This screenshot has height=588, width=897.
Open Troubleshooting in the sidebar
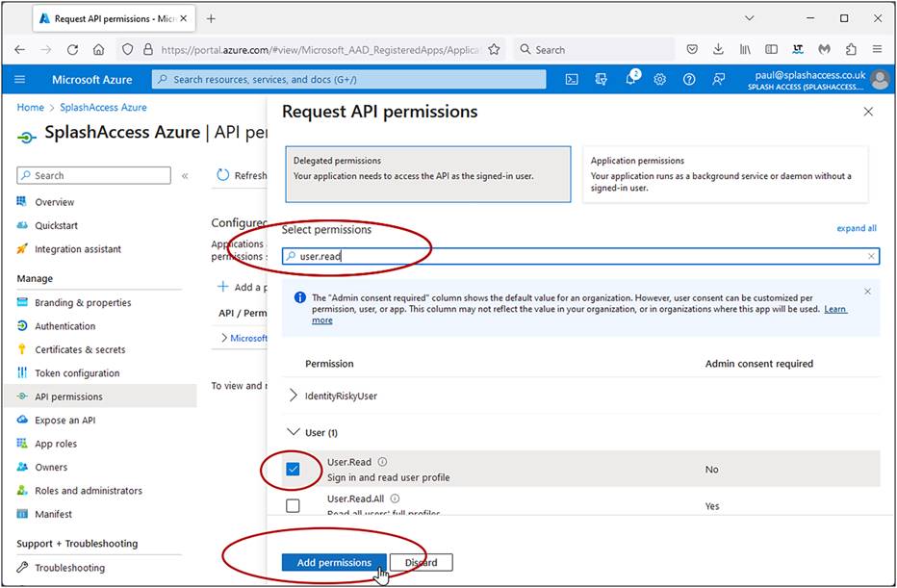[70, 568]
